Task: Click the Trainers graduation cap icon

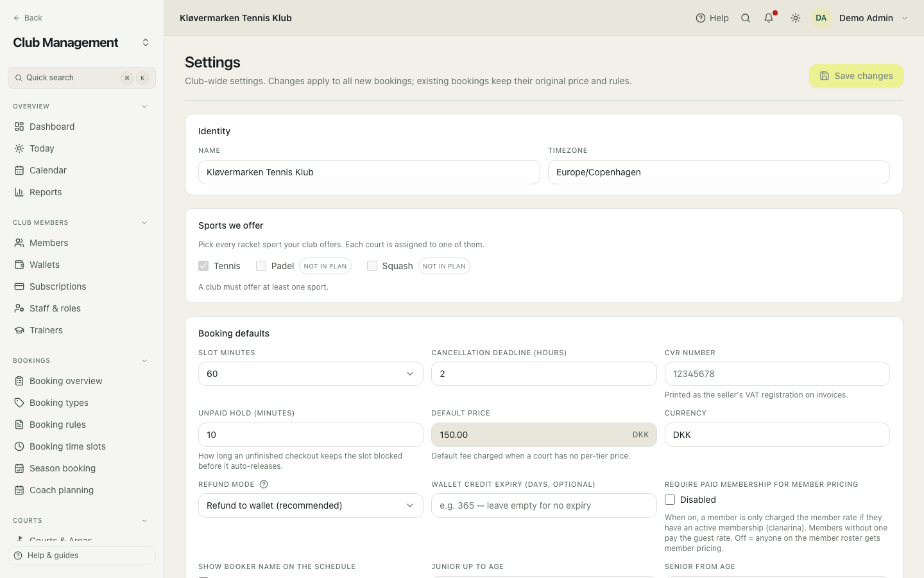Action: [19, 330]
